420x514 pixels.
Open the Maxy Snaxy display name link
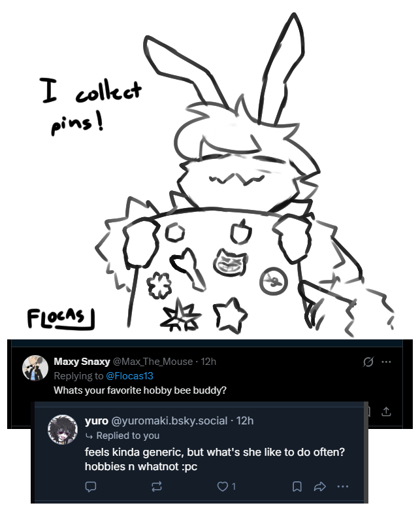[82, 362]
